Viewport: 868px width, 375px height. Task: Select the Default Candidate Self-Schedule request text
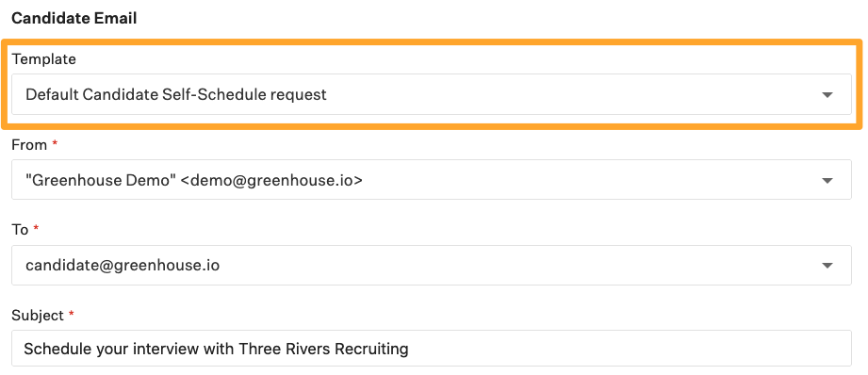tap(176, 95)
